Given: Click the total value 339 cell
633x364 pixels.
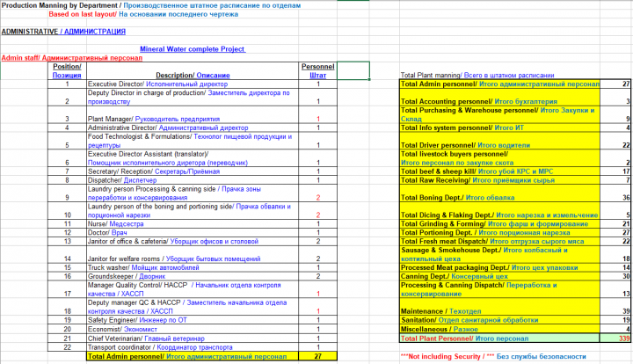Looking at the screenshot, I should (615, 339).
